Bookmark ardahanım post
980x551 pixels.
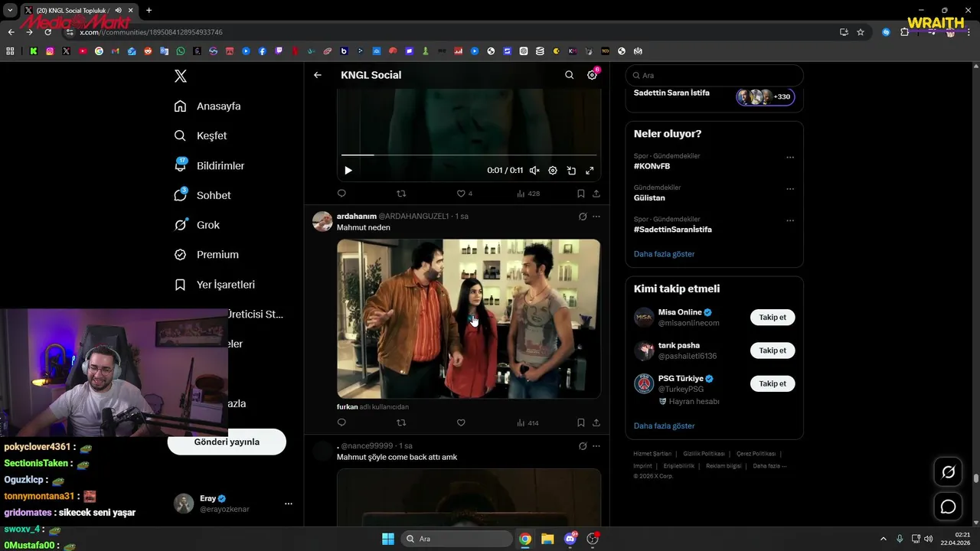[581, 422]
